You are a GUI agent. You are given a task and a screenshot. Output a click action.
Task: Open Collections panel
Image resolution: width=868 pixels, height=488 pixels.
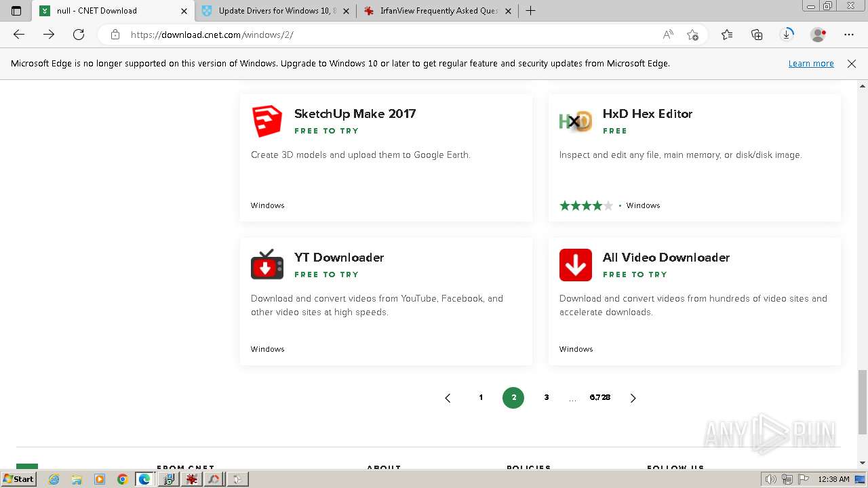[x=757, y=35]
